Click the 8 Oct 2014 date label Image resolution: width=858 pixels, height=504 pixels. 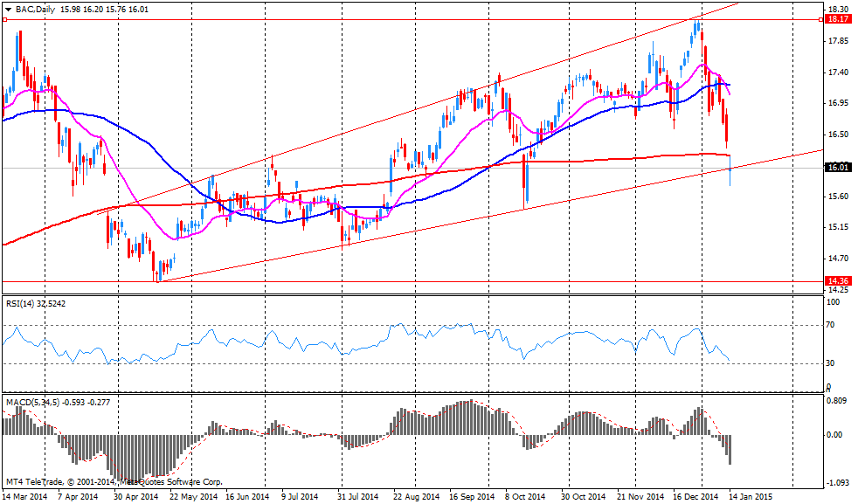[526, 496]
